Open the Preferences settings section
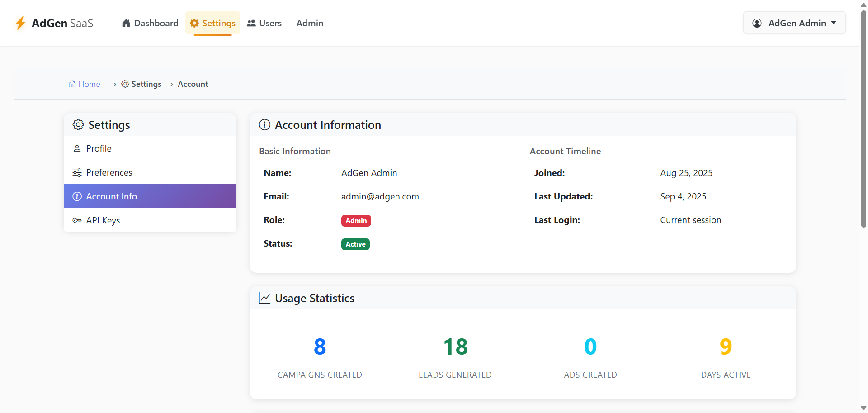Viewport: 868px width, 413px height. tap(150, 172)
